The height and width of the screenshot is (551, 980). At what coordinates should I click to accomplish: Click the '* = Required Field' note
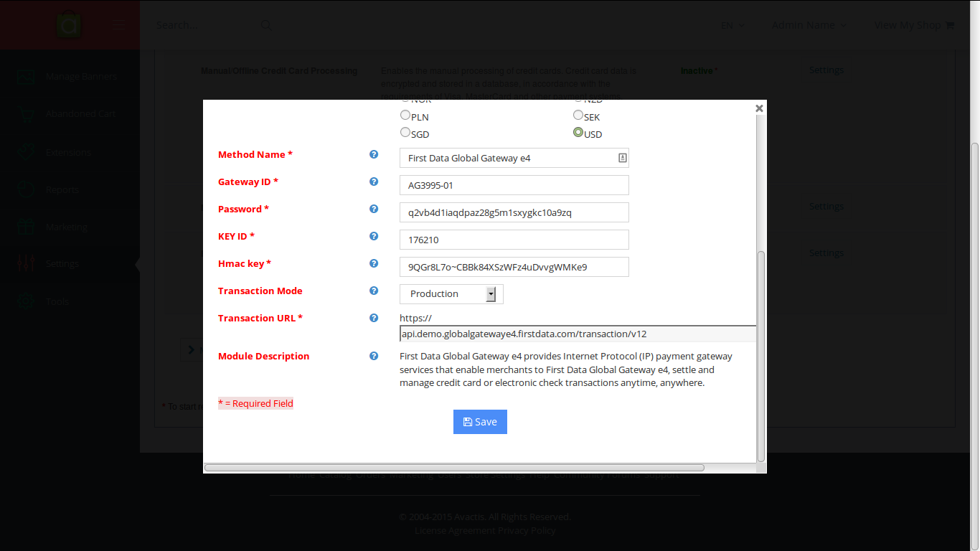[255, 403]
